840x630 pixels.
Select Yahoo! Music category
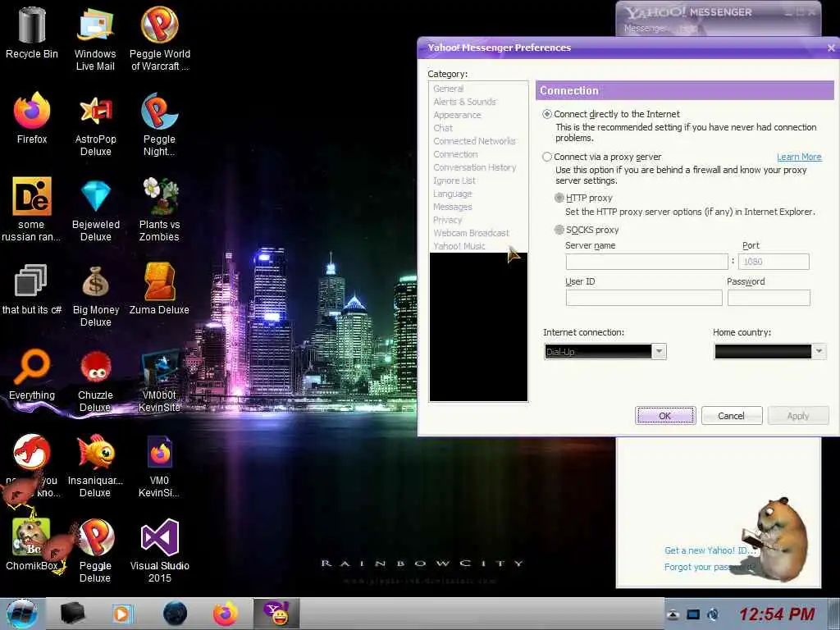[x=459, y=246]
